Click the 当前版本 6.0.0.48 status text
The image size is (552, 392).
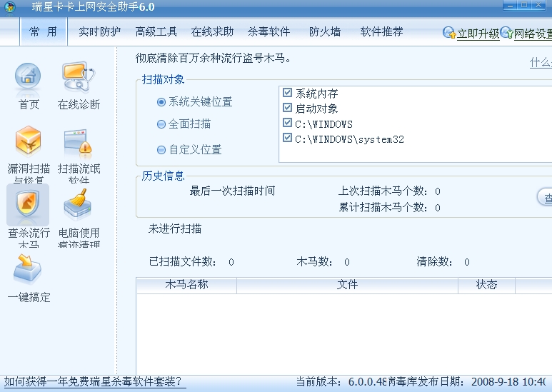(x=341, y=382)
